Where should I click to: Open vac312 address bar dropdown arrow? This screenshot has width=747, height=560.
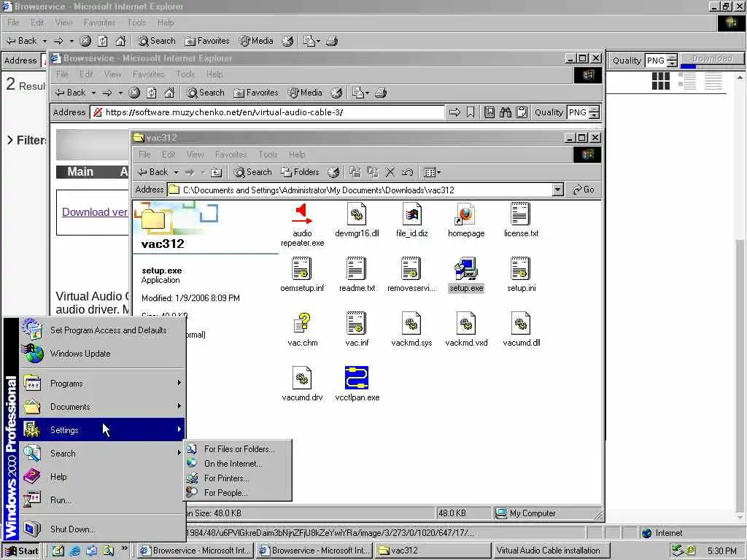pos(558,190)
